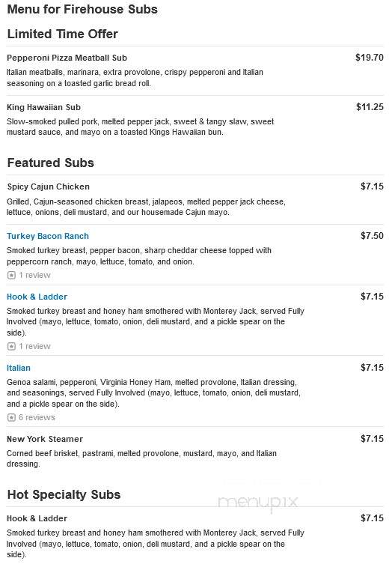Click the Featured Subs section heading
Viewport: 392px width, 564px height.
(51, 163)
